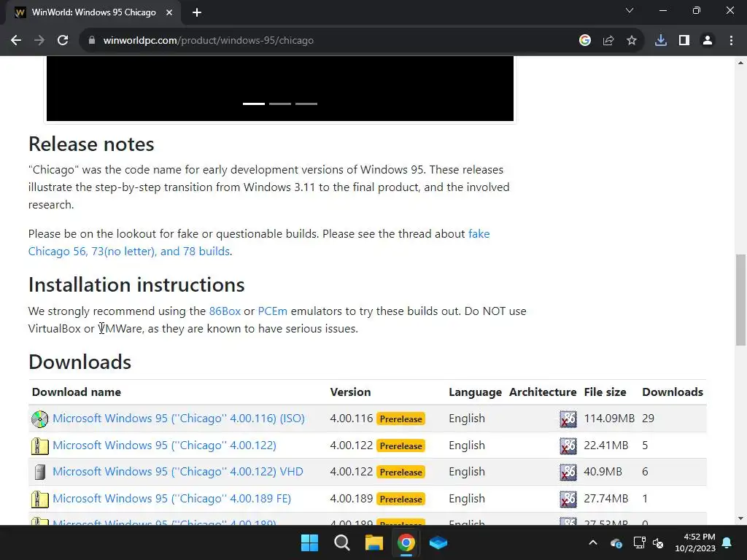Click muted volume tray icon
The height and width of the screenshot is (560, 747).
click(658, 542)
